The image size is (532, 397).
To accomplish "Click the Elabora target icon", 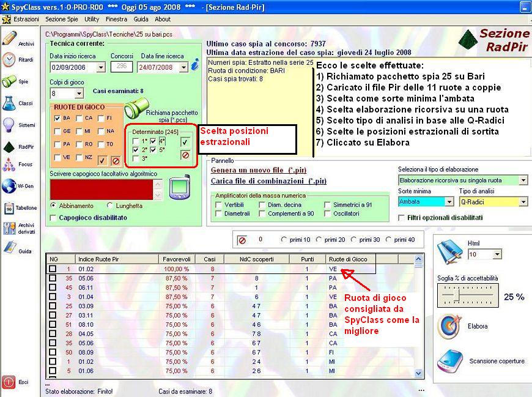I will [x=450, y=326].
